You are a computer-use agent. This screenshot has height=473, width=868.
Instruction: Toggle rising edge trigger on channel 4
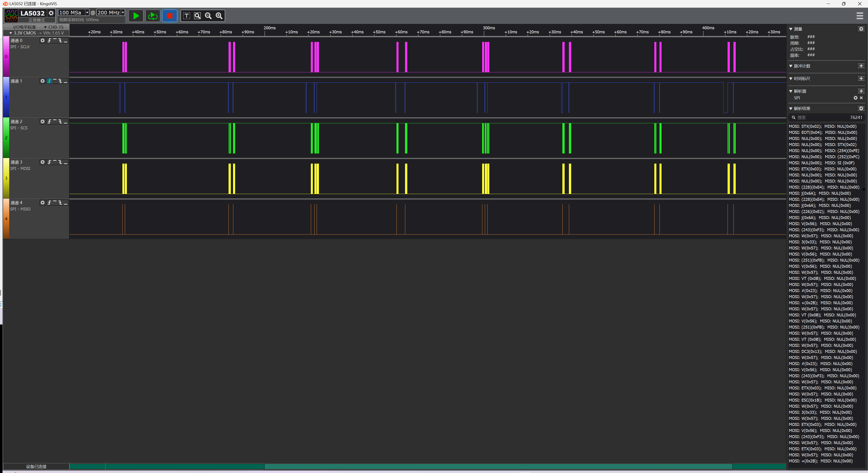coord(49,203)
